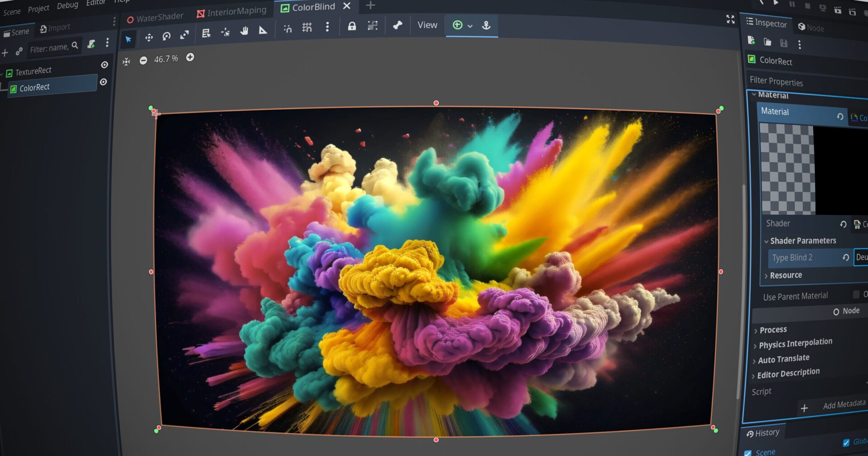868x456 pixels.
Task: Select the ColorRect node in scene tree
Action: point(52,85)
